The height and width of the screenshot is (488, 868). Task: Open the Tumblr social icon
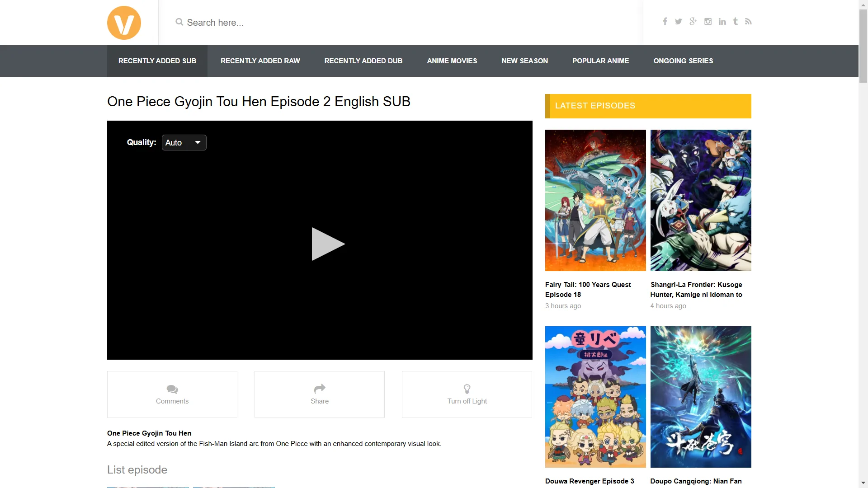click(736, 22)
